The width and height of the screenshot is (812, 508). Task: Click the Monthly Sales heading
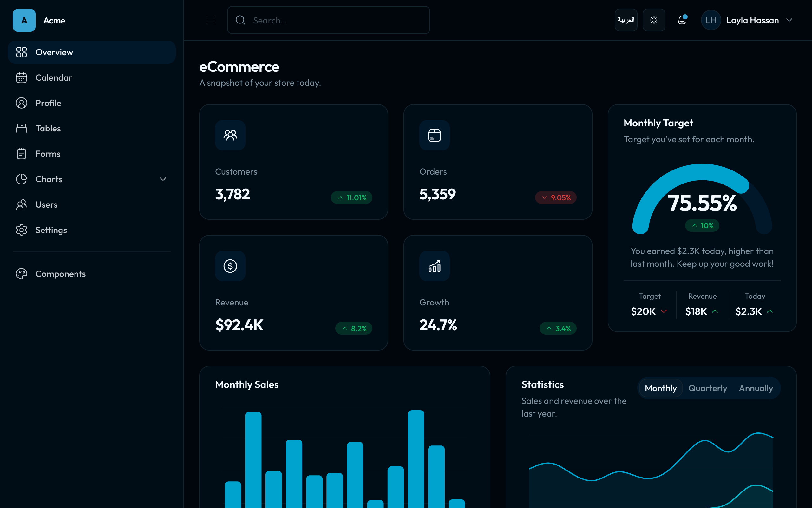point(247,385)
